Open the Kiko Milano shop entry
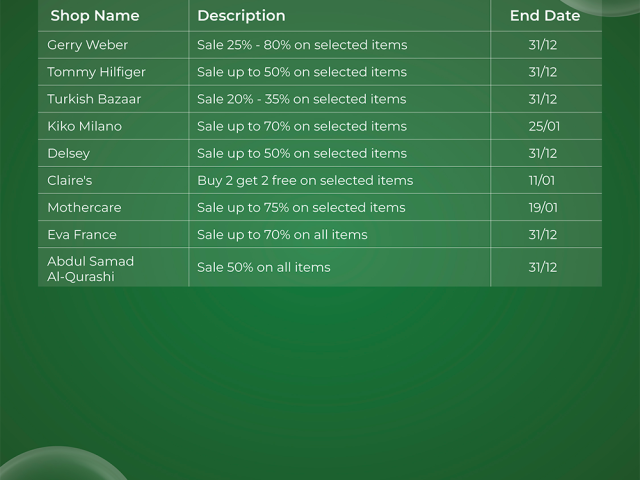The image size is (640, 480). tap(84, 126)
